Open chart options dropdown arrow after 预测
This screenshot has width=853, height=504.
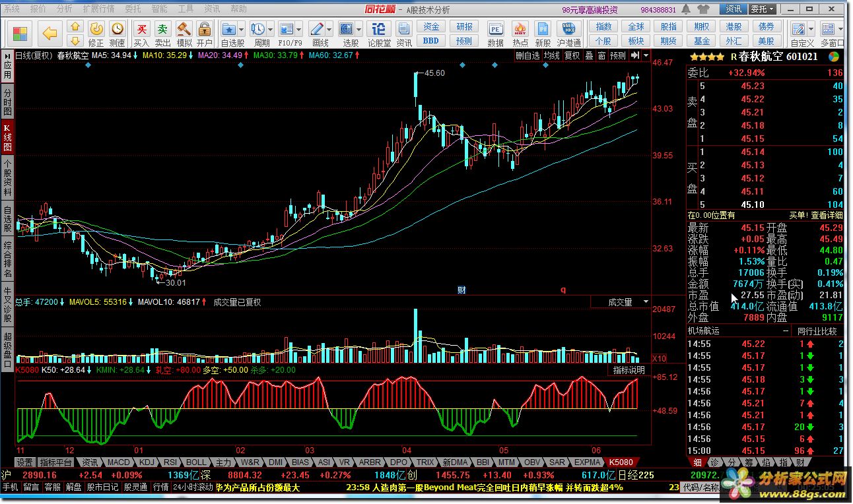pyautogui.click(x=646, y=56)
